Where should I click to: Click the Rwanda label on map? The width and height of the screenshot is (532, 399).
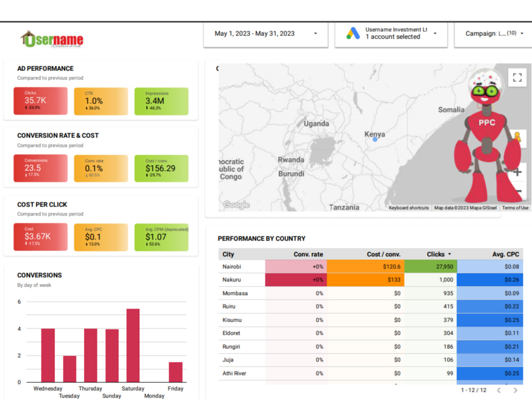tap(291, 160)
